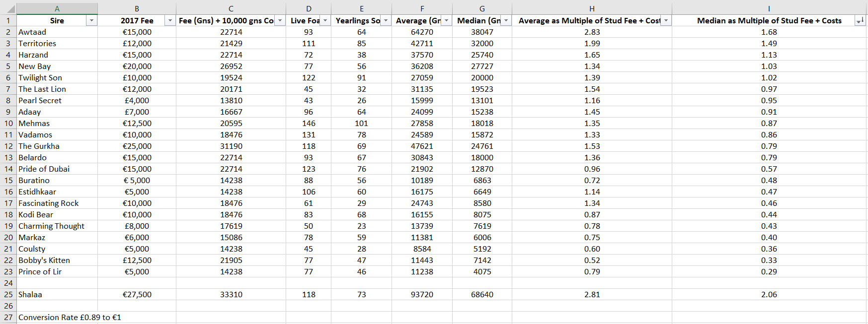
Task: Select the Coulsty cell
Action: [57, 249]
